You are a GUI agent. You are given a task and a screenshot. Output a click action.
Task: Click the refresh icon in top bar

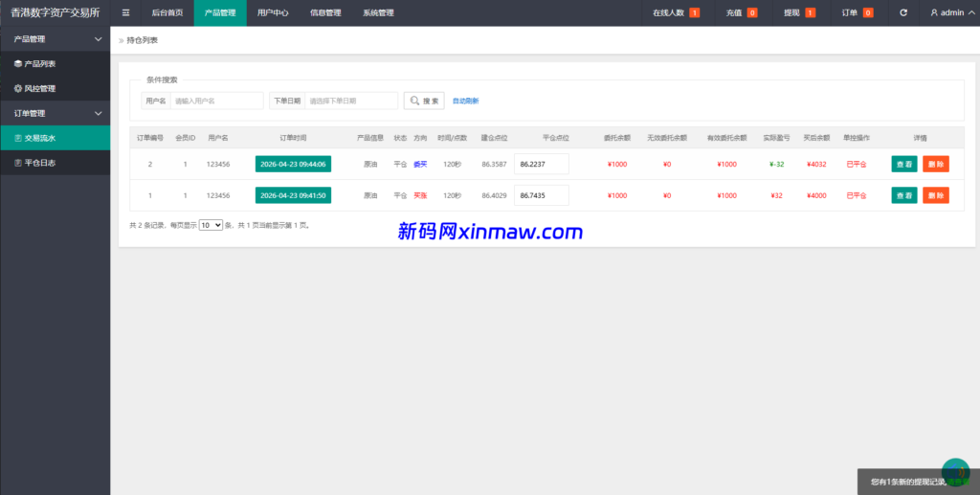pos(903,12)
